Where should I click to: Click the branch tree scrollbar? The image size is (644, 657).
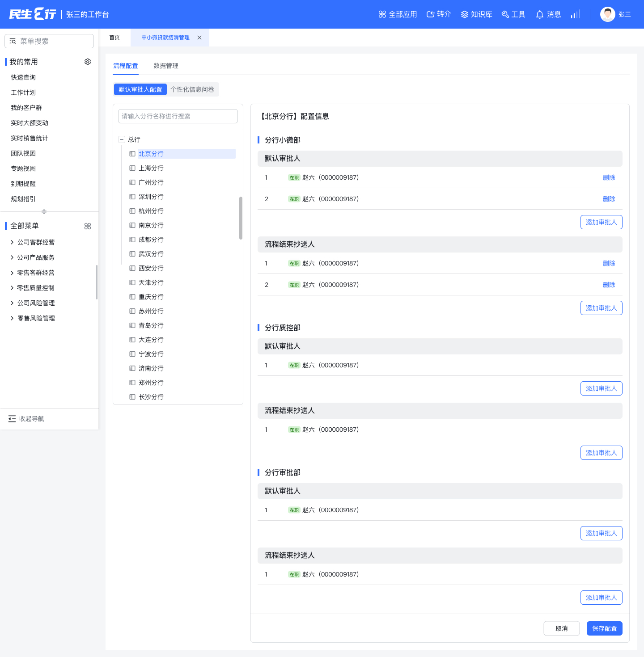pos(241,218)
